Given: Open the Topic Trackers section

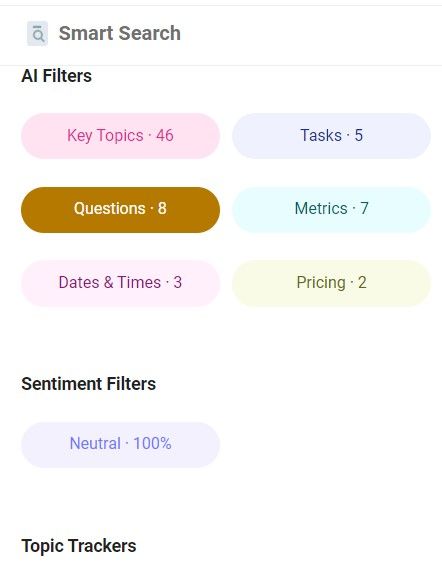Looking at the screenshot, I should coord(79,546).
